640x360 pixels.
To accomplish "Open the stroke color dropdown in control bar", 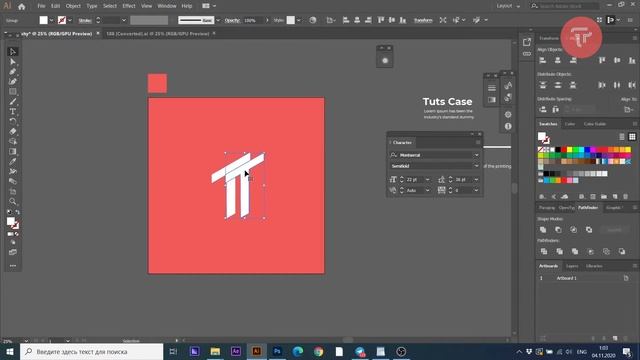I will click(x=70, y=20).
